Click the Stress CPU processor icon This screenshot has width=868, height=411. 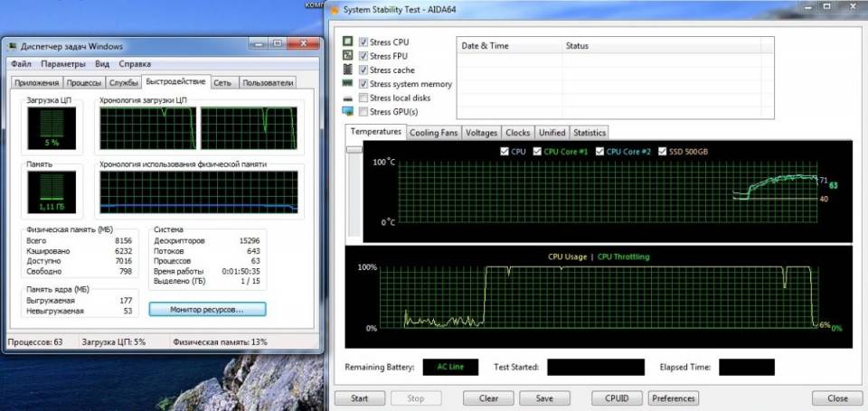pos(347,42)
